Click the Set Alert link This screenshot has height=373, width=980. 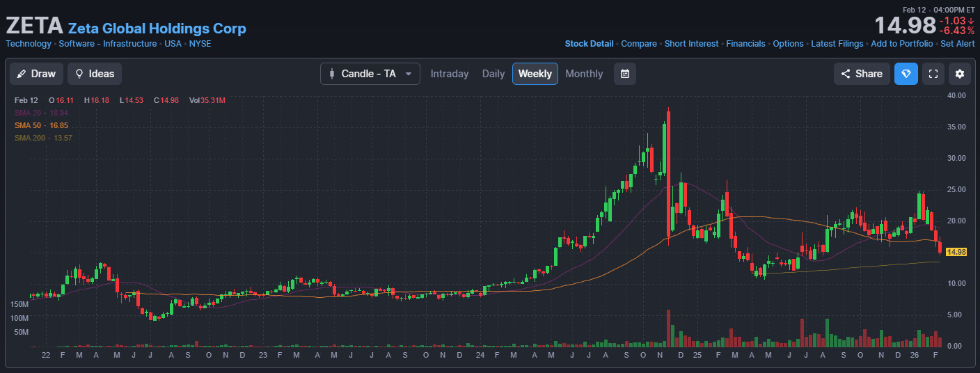click(x=958, y=44)
